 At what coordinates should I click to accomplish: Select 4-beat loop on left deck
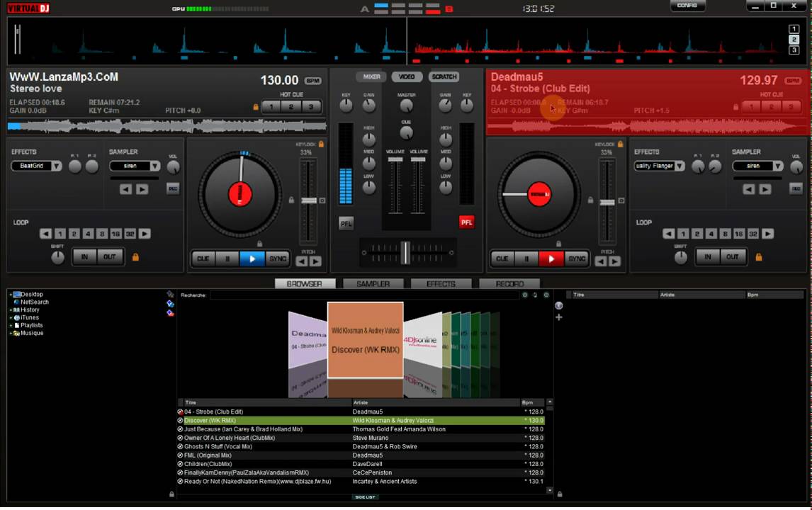pyautogui.click(x=88, y=234)
